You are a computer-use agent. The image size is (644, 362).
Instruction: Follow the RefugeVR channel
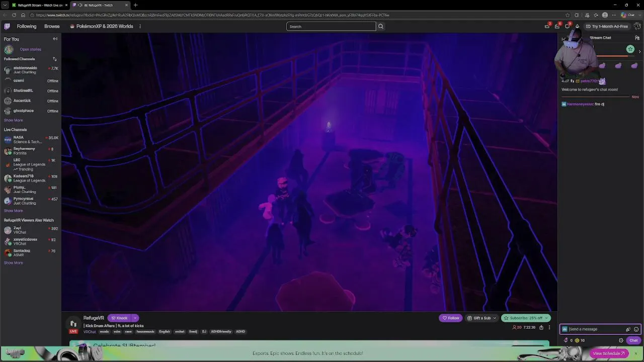pyautogui.click(x=451, y=318)
